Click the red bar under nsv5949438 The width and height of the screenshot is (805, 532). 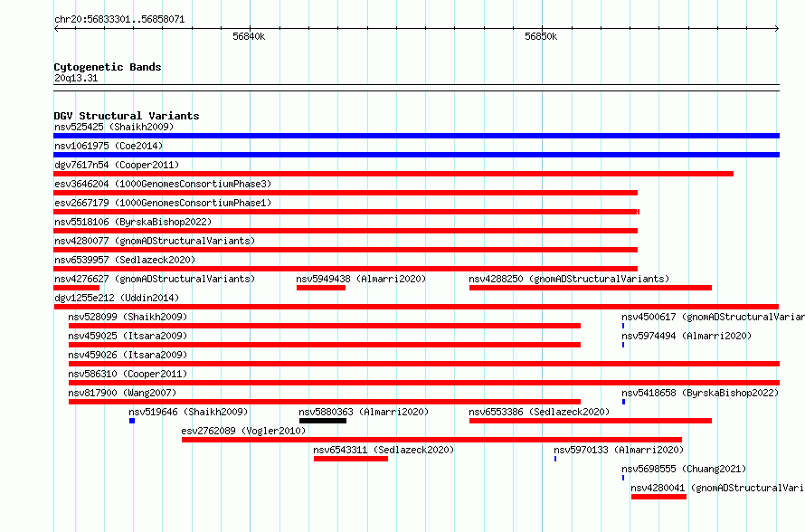tap(321, 288)
